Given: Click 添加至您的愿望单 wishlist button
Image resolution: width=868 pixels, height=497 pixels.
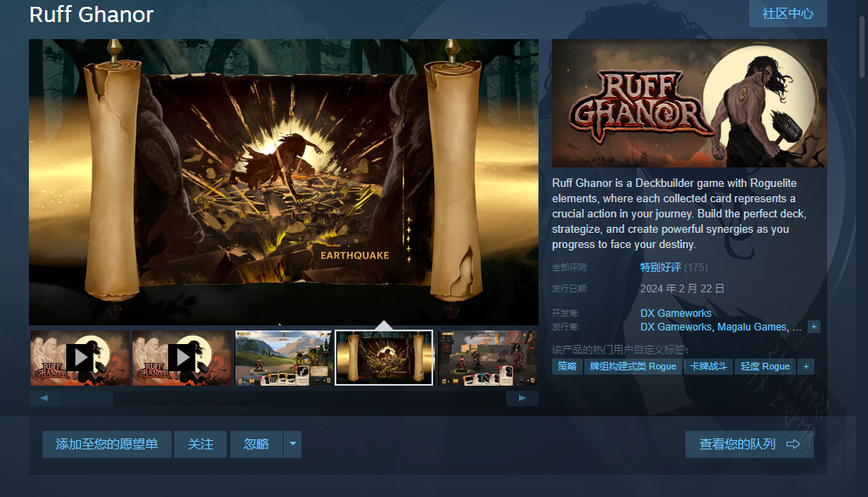Looking at the screenshot, I should coord(107,444).
